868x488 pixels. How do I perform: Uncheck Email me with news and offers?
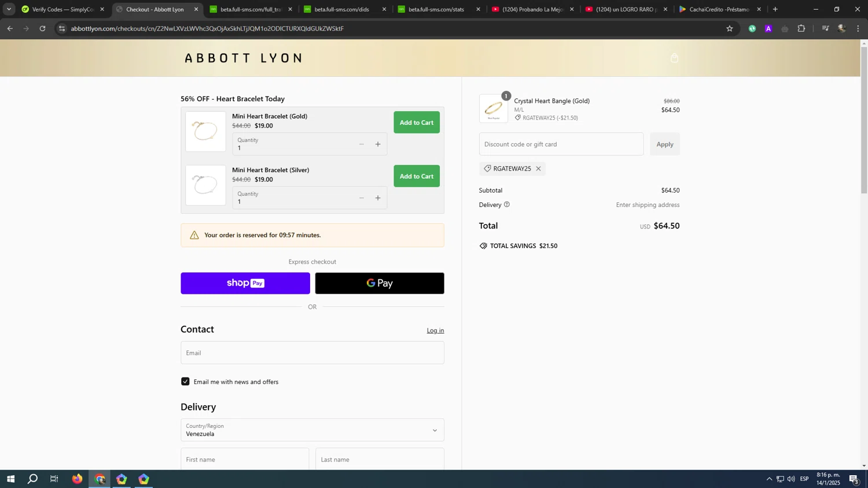click(185, 382)
